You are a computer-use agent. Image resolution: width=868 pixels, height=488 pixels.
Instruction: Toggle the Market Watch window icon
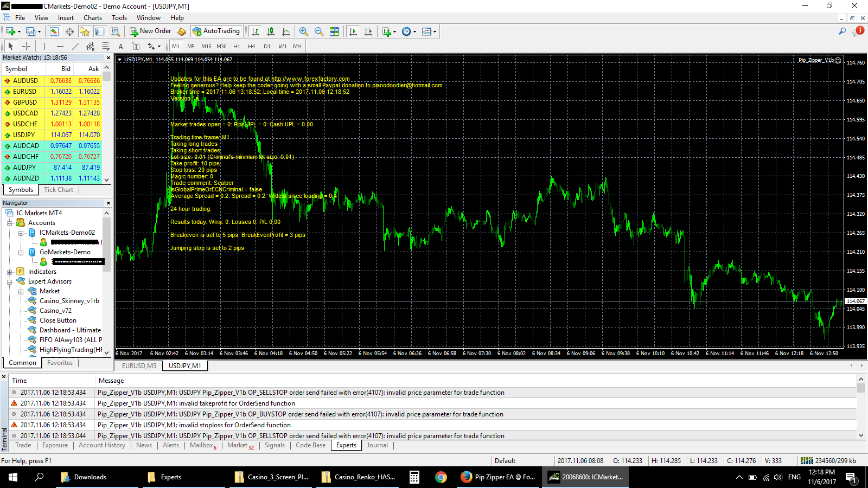click(54, 31)
